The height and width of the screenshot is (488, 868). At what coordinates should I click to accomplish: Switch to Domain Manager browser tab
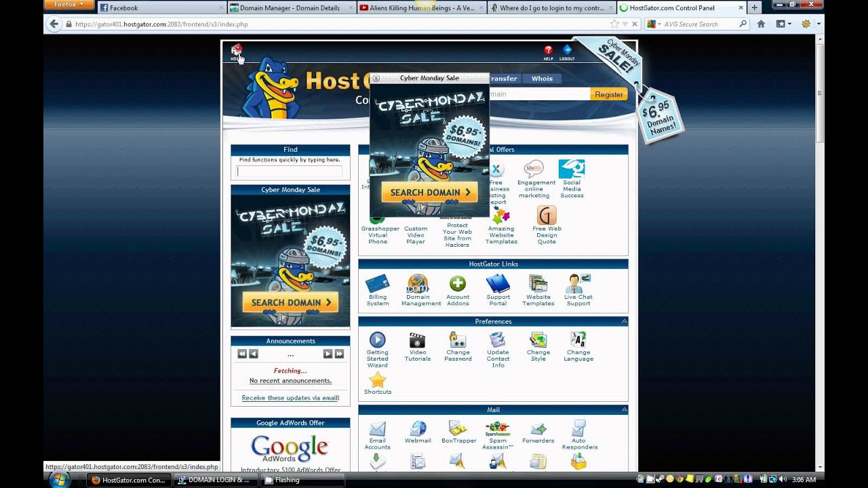click(292, 7)
